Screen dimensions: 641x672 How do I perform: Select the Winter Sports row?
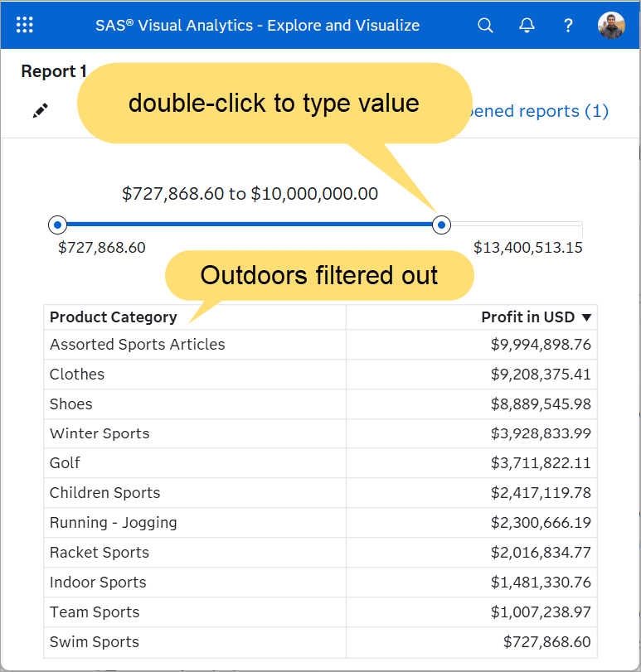[x=320, y=433]
